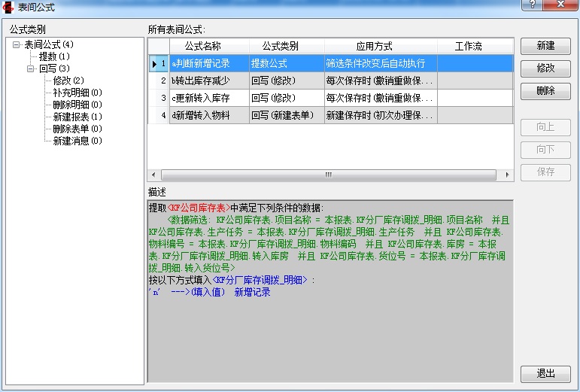The image size is (580, 392).
Task: Select 新建报表 (1) tree item
Action: pyautogui.click(x=77, y=117)
